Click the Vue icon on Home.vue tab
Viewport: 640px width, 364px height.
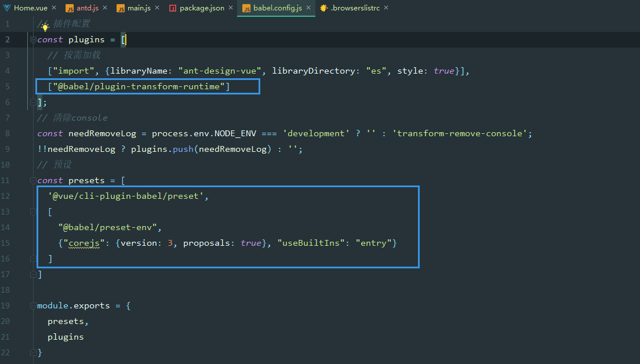coord(6,8)
